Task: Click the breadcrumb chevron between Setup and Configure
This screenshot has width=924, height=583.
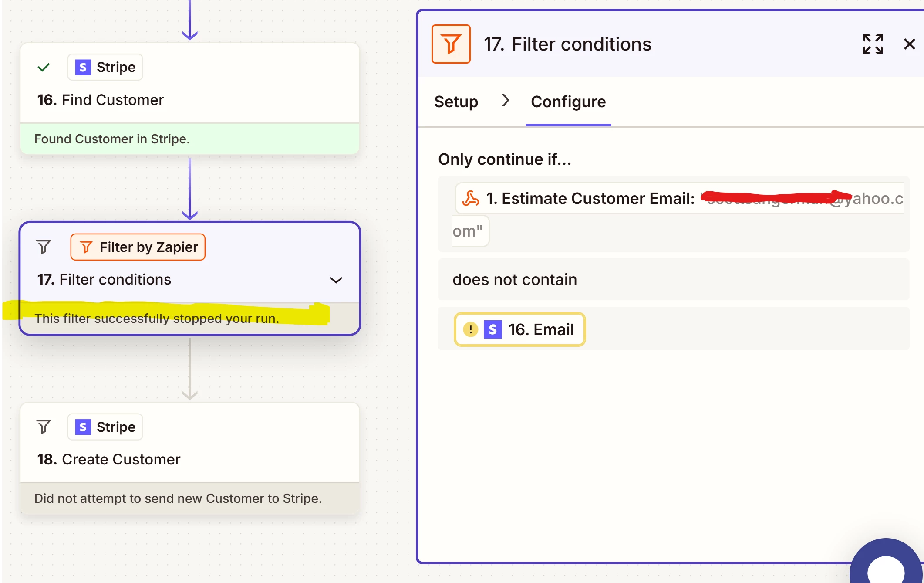Action: 505,101
